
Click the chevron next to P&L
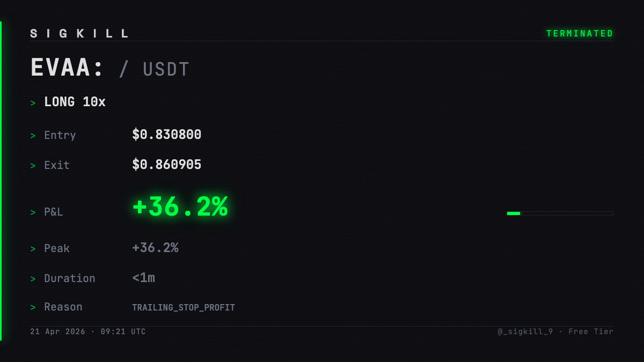coord(33,212)
